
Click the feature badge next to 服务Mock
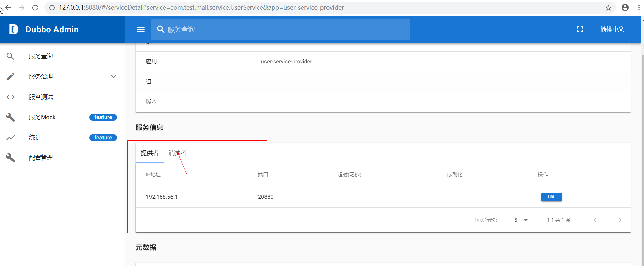103,117
